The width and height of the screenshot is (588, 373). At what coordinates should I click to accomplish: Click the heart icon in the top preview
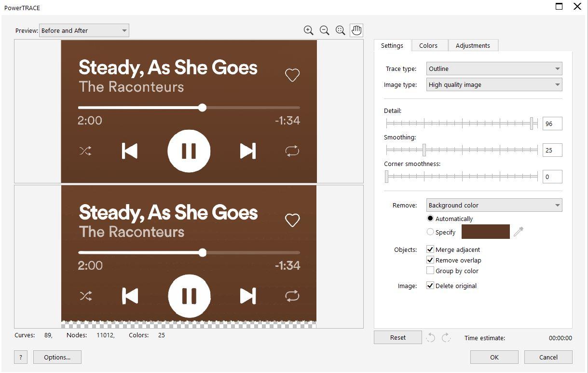[x=292, y=75]
